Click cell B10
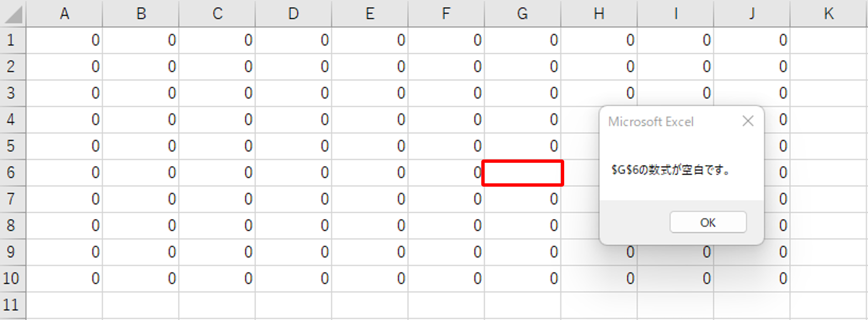 point(141,279)
